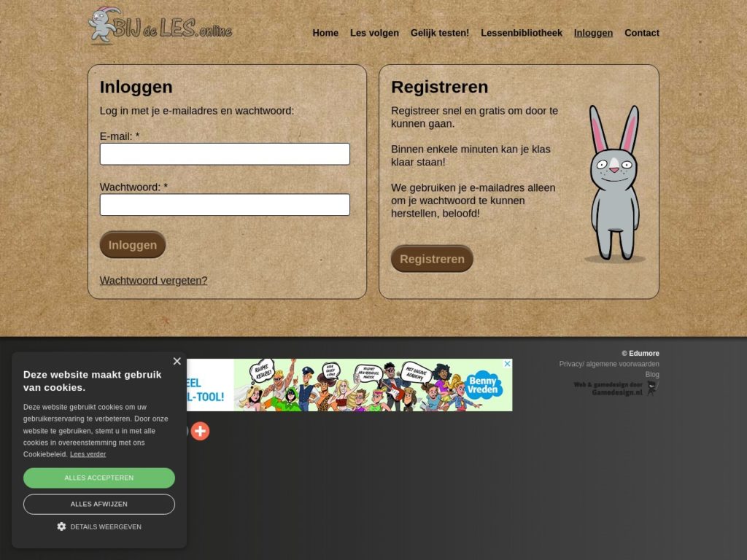Viewport: 747px width, 560px height.
Task: Click 'Lees verder' in the cookie notice
Action: (88, 454)
